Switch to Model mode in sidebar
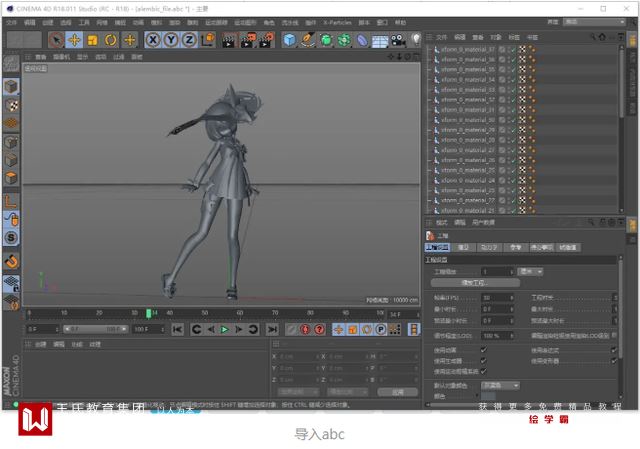640x449 pixels. pos(11,87)
